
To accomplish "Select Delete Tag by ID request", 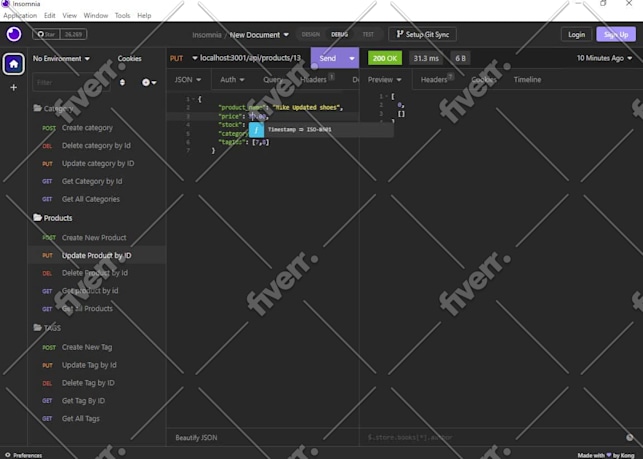I will [96, 383].
